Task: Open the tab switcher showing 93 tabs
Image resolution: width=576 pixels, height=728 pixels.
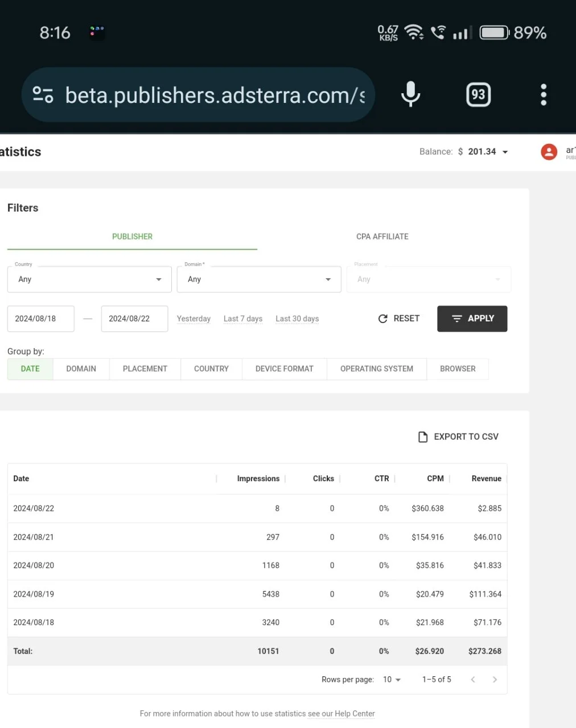Action: 478,94
